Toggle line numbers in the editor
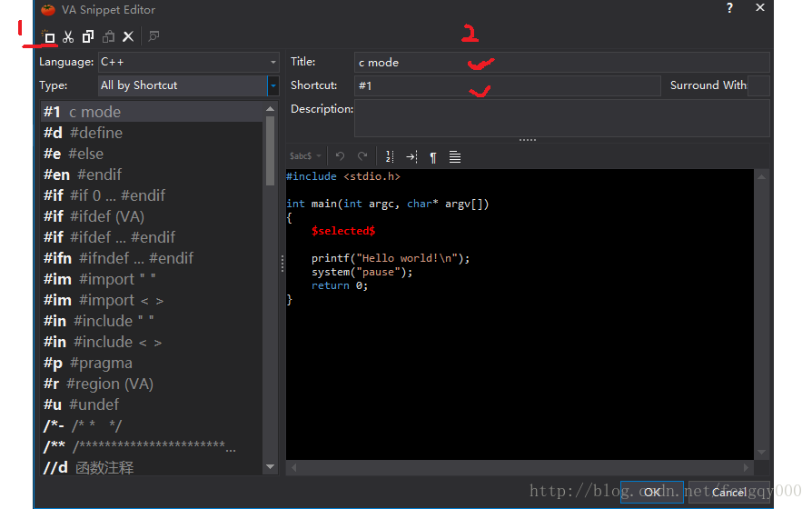The width and height of the screenshot is (812, 509). click(390, 156)
